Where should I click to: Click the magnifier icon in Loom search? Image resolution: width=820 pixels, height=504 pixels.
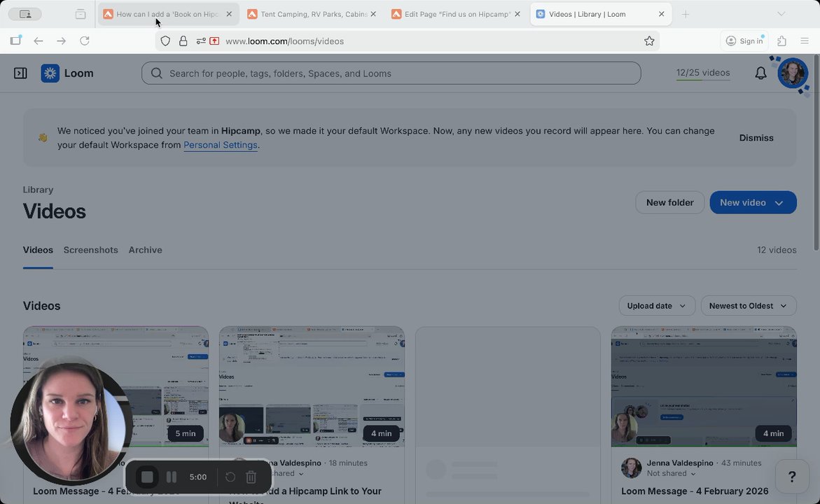tap(156, 73)
